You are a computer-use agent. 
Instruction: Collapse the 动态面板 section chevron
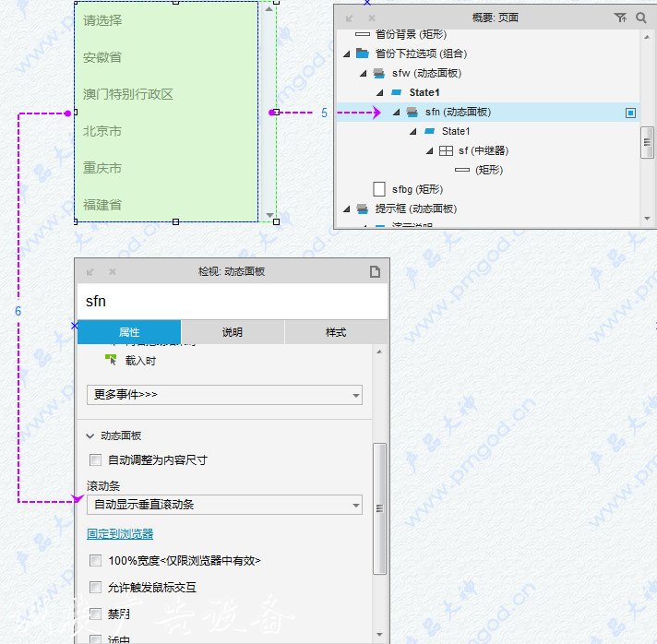[x=90, y=435]
